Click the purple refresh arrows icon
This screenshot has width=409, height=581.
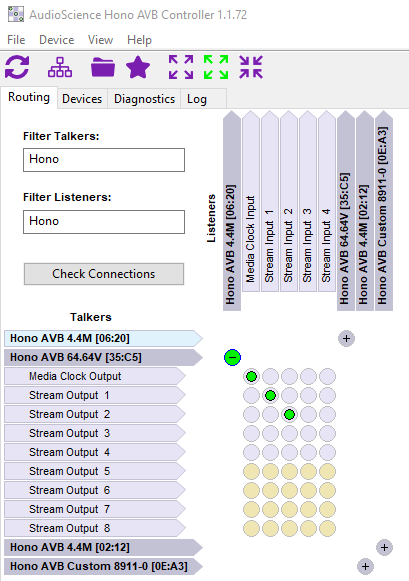[17, 67]
